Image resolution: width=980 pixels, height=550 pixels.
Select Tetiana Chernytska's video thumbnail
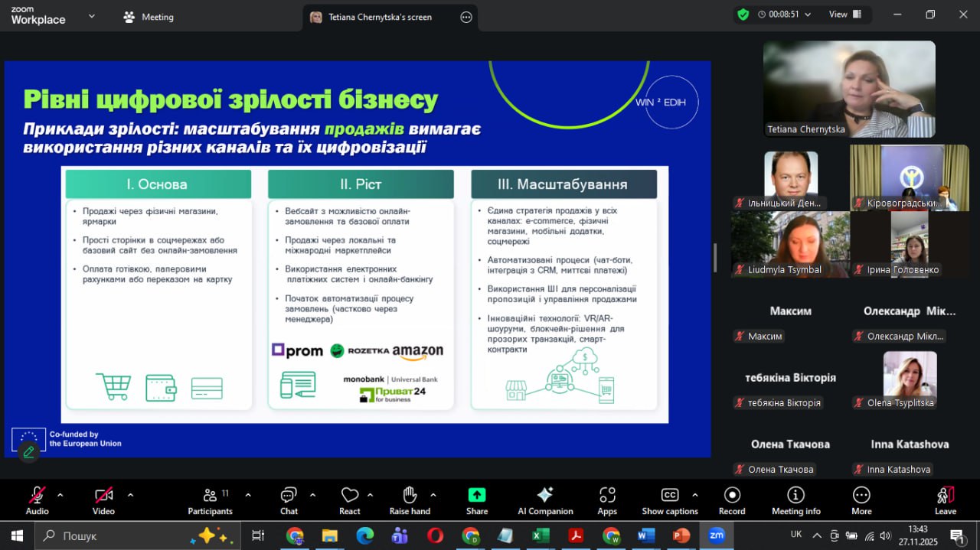click(849, 89)
